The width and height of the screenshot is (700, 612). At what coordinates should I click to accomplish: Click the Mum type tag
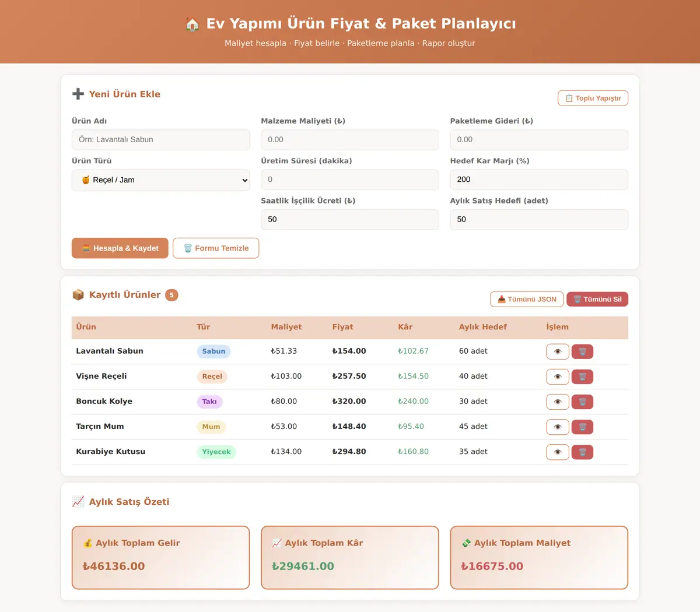pyautogui.click(x=211, y=427)
